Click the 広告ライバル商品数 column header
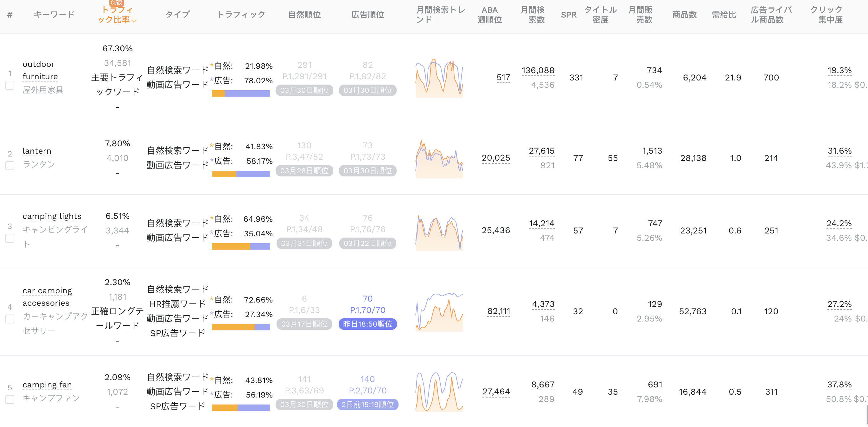 tap(771, 15)
